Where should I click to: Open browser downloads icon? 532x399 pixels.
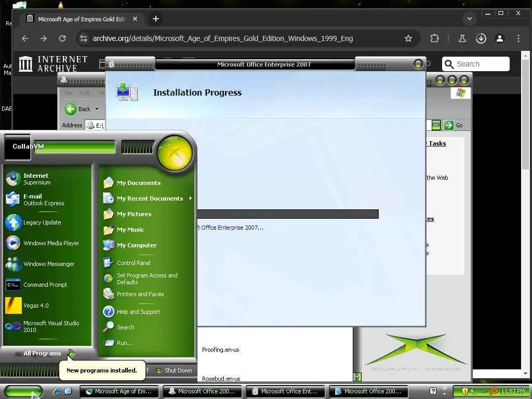[x=481, y=38]
